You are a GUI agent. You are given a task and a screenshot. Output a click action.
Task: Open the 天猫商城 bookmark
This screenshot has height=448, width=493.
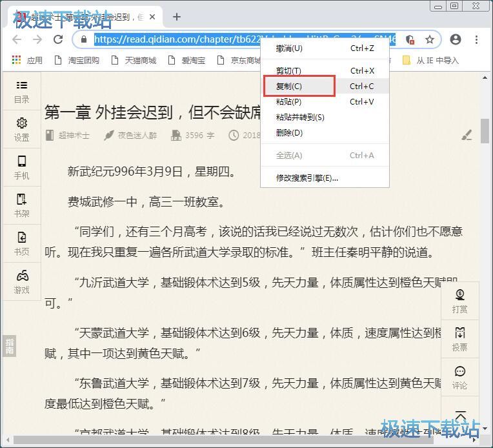134,60
